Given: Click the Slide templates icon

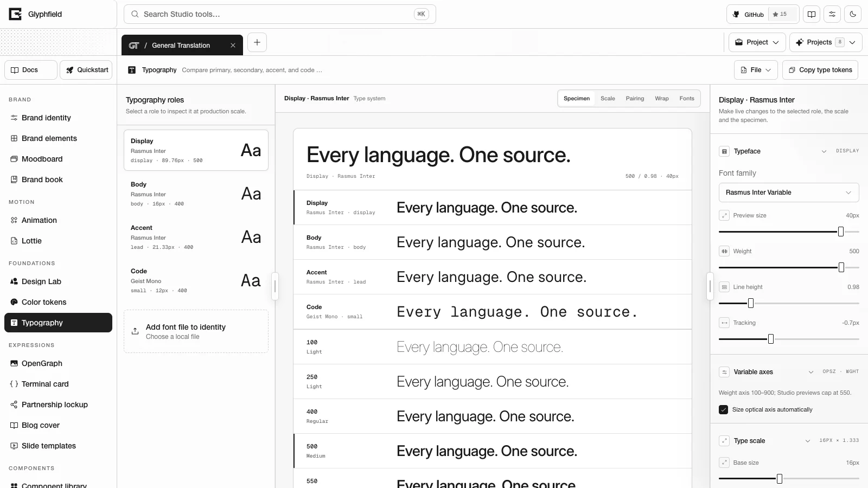Looking at the screenshot, I should [14, 446].
